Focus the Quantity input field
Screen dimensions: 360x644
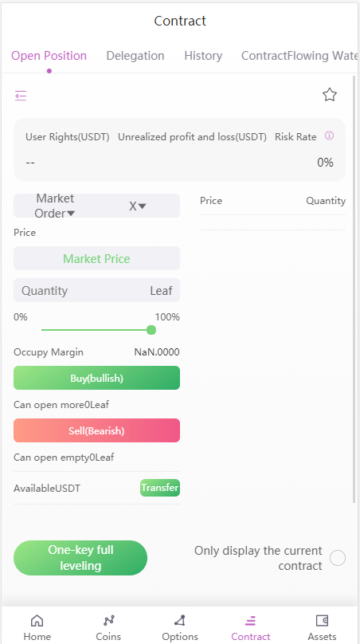tap(96, 290)
